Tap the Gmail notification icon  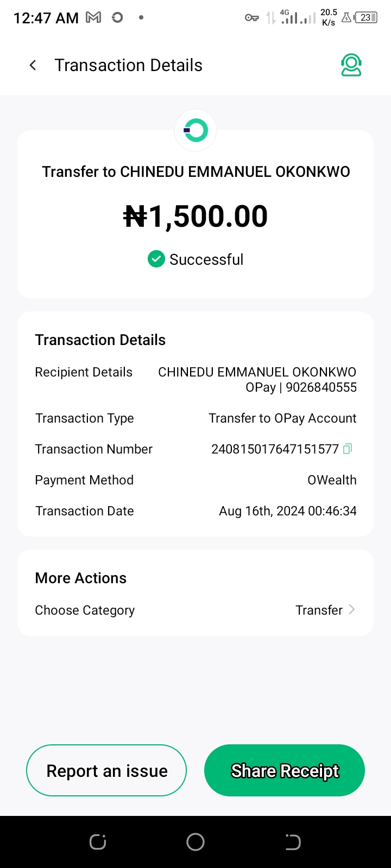93,18
